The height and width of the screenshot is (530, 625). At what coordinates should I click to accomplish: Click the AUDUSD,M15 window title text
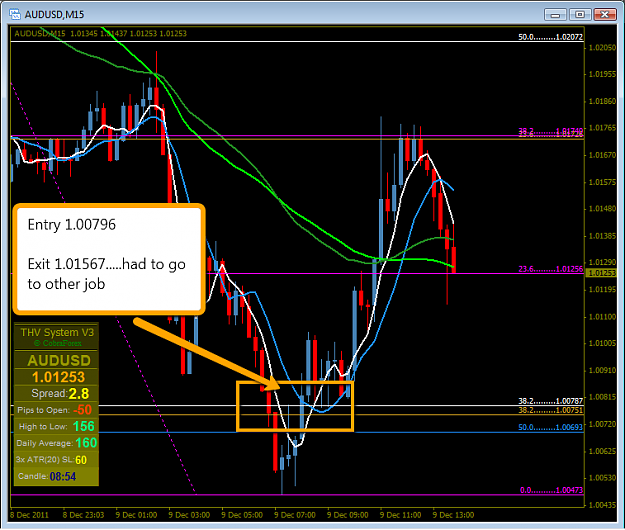point(54,15)
